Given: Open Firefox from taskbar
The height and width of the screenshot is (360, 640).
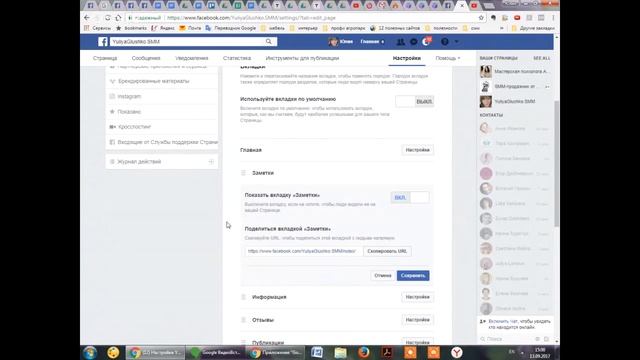Looking at the screenshot, I should pos(364,352).
